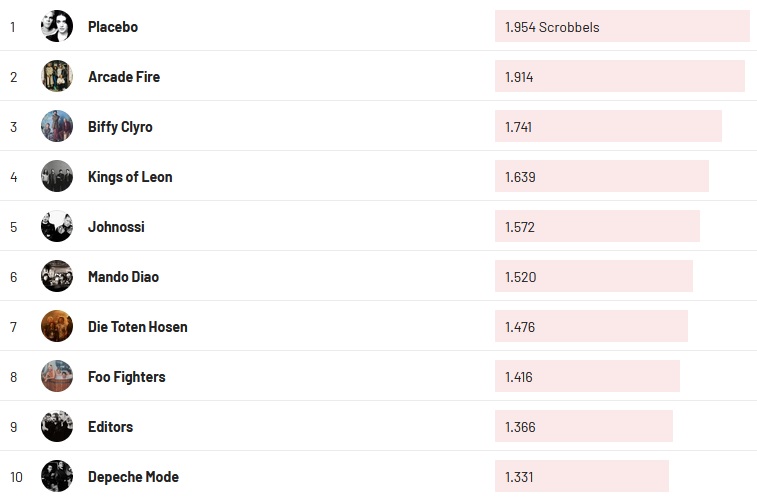Click Placebo's artist avatar image
This screenshot has width=757, height=500.
click(x=57, y=26)
